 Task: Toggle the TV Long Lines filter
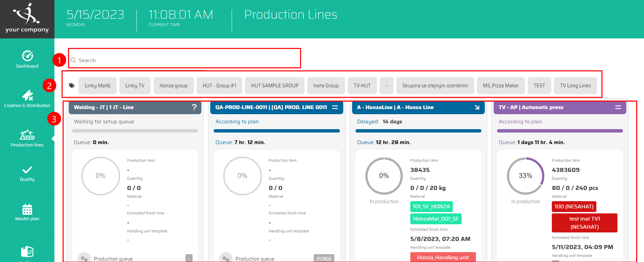tap(575, 86)
